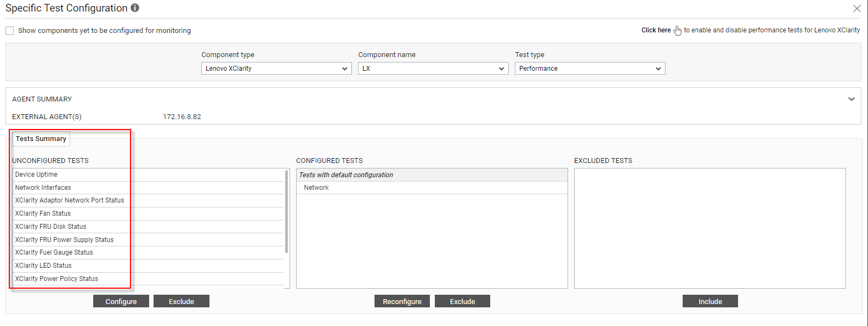This screenshot has height=326, width=868.
Task: Select Network Interfaces test
Action: (x=148, y=188)
